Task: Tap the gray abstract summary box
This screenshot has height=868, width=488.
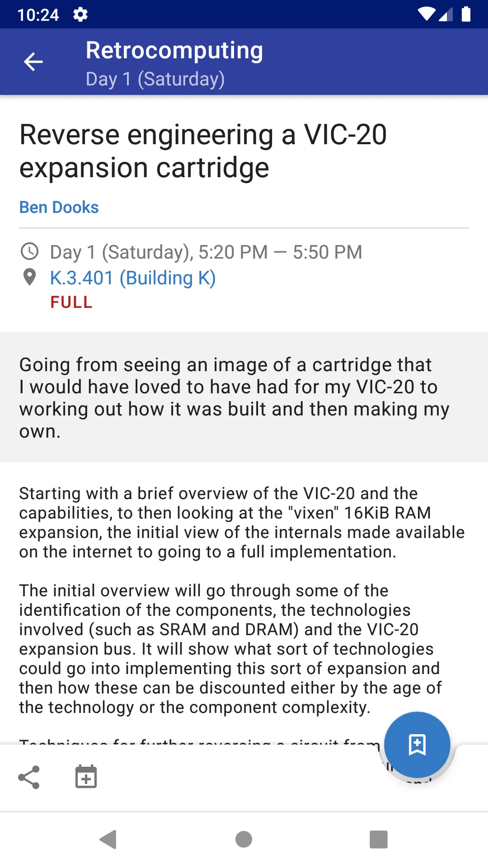Action: coord(244,397)
